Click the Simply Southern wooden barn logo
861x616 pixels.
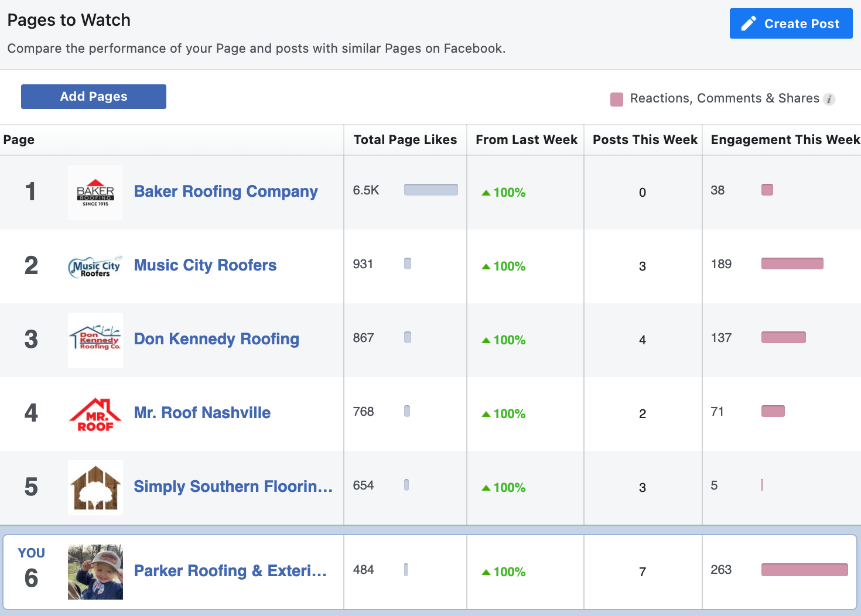click(x=95, y=488)
